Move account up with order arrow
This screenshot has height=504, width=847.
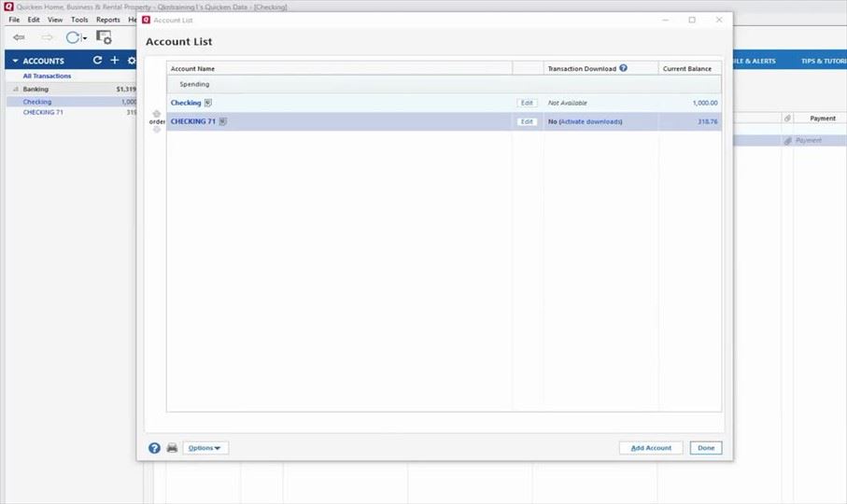[x=157, y=114]
